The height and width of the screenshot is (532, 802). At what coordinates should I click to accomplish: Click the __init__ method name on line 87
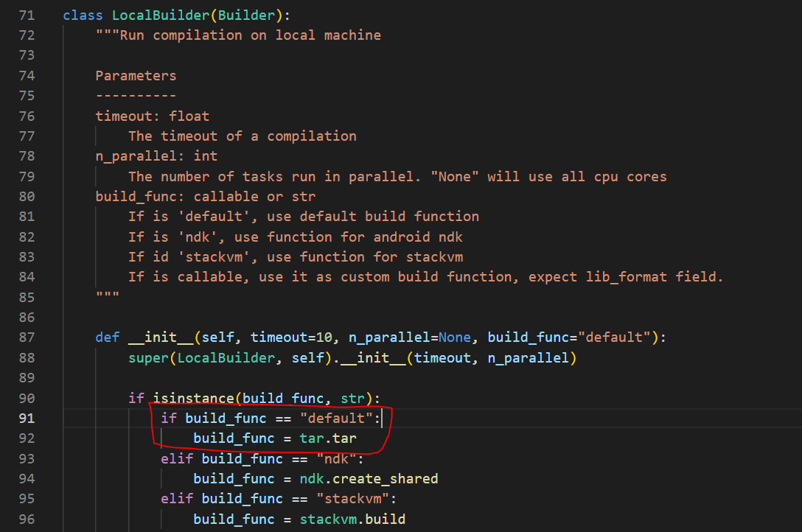(x=161, y=337)
